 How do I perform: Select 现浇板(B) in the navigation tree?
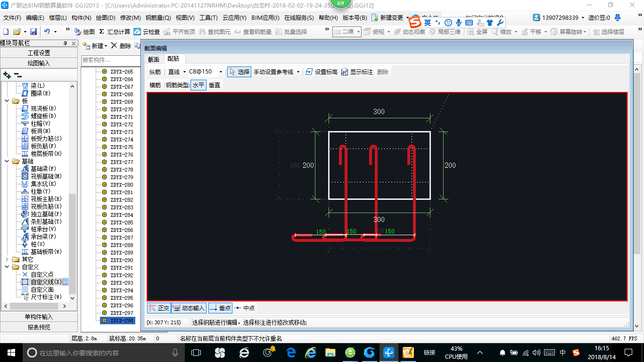pos(39,108)
